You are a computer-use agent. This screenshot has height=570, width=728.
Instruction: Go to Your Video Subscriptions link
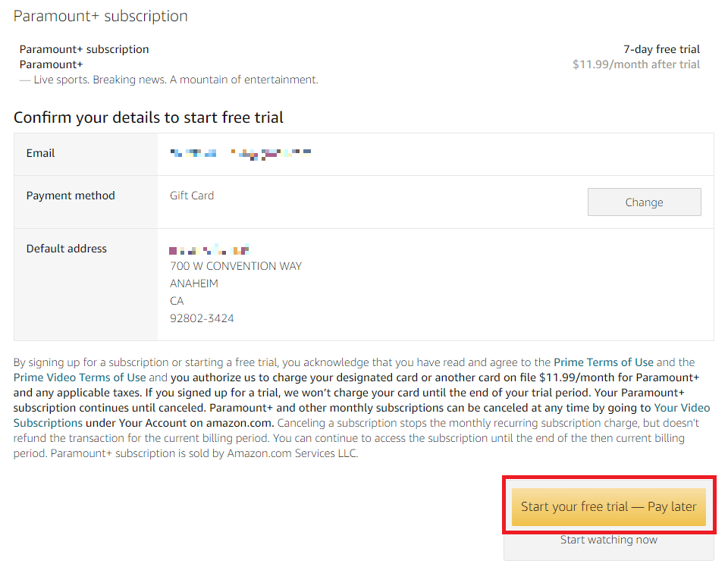[362, 415]
